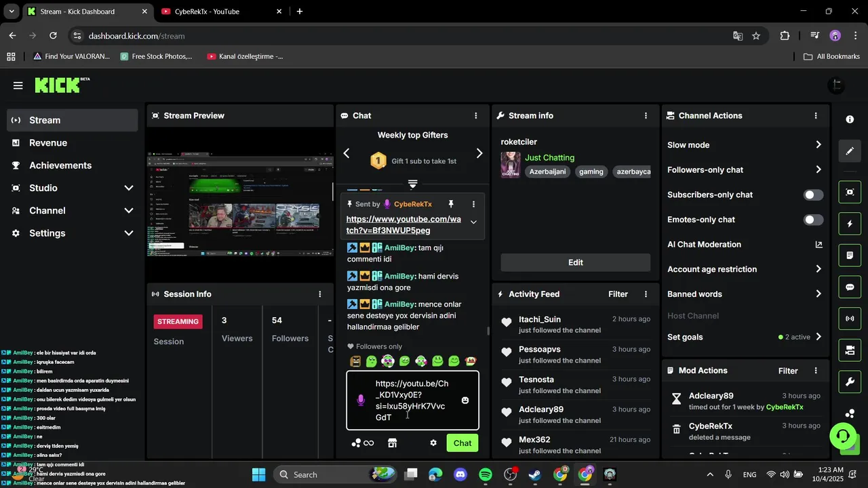Screen dimensions: 868x488
Task: Open chat settings gear icon
Action: click(433, 443)
